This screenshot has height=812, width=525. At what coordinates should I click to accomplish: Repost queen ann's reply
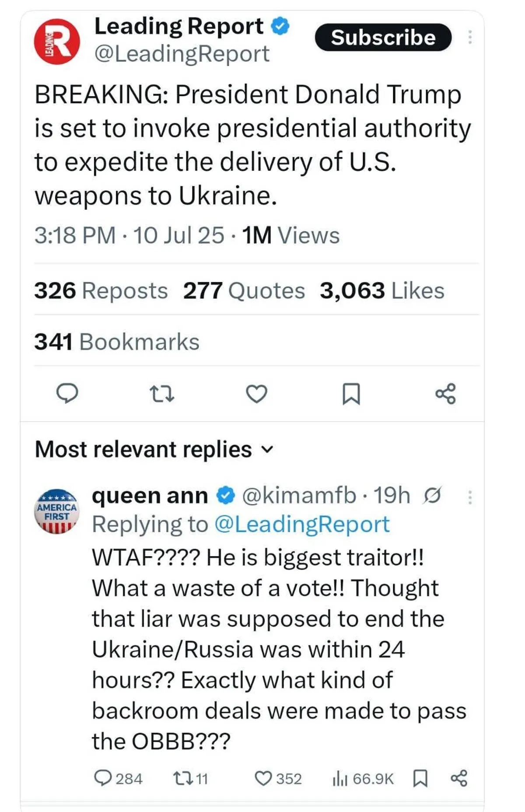(x=180, y=778)
